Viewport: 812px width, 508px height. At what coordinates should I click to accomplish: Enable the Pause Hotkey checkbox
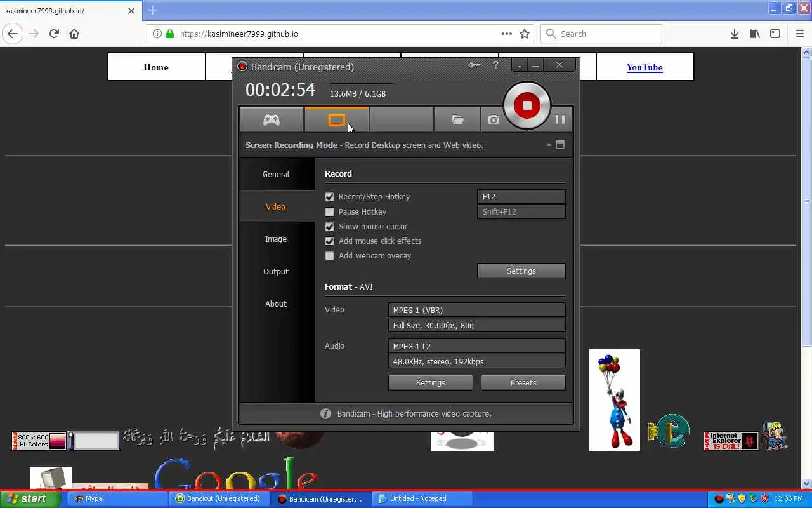click(329, 212)
